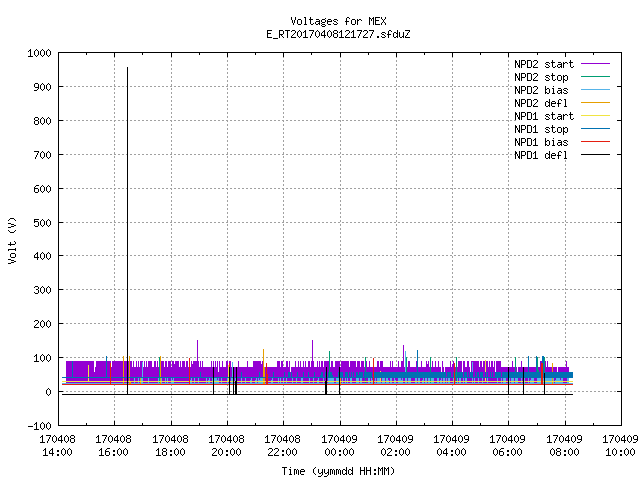
Task: Click the 'NPD2 defl' legend label
Action: click(x=541, y=103)
